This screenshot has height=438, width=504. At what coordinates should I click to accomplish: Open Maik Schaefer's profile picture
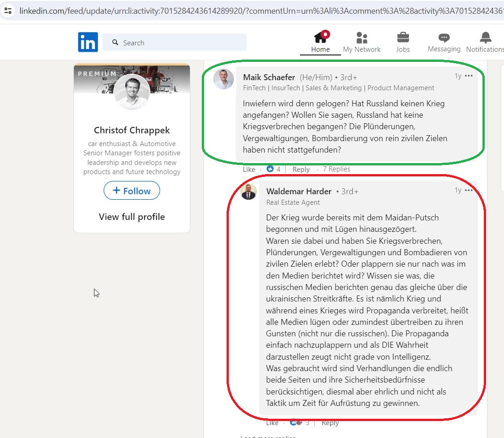[223, 79]
